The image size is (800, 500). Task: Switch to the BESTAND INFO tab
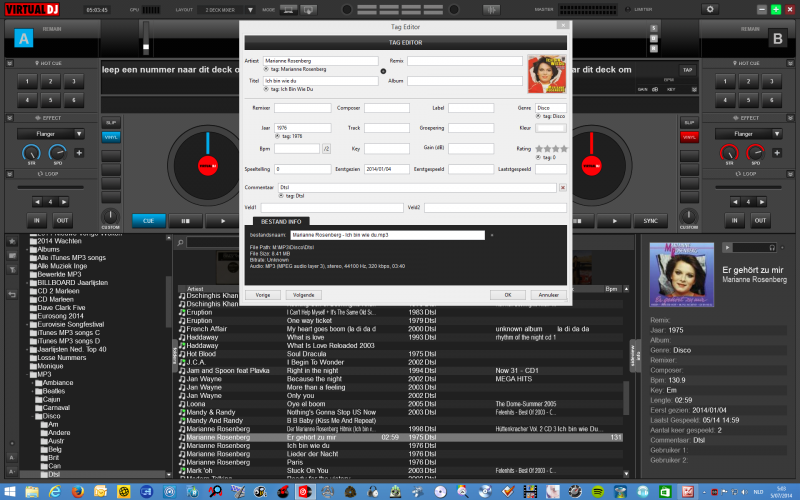[x=281, y=221]
